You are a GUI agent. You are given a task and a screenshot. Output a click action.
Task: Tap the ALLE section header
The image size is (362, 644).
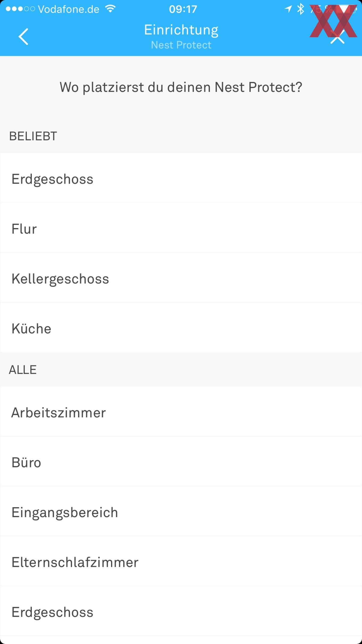[23, 370]
